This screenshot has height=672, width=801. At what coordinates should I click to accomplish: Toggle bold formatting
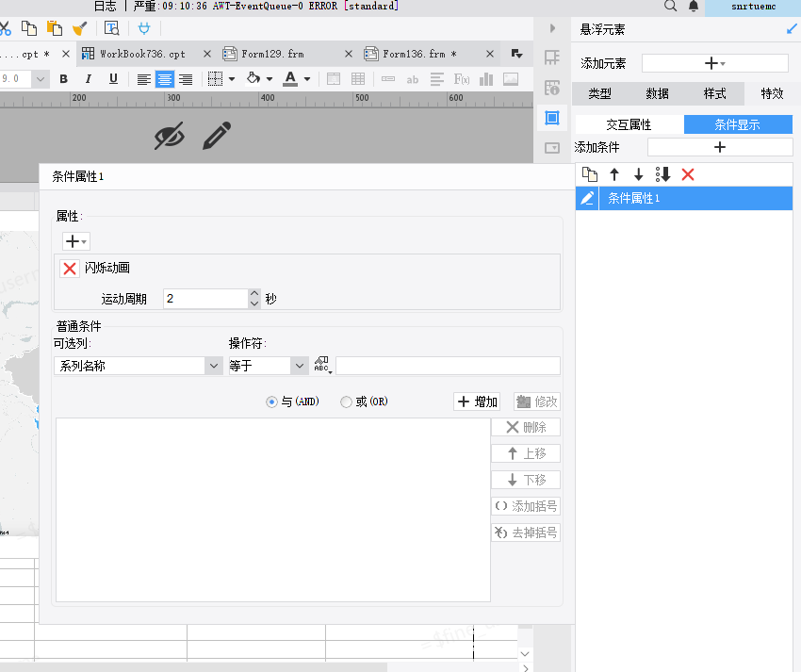pyautogui.click(x=63, y=79)
